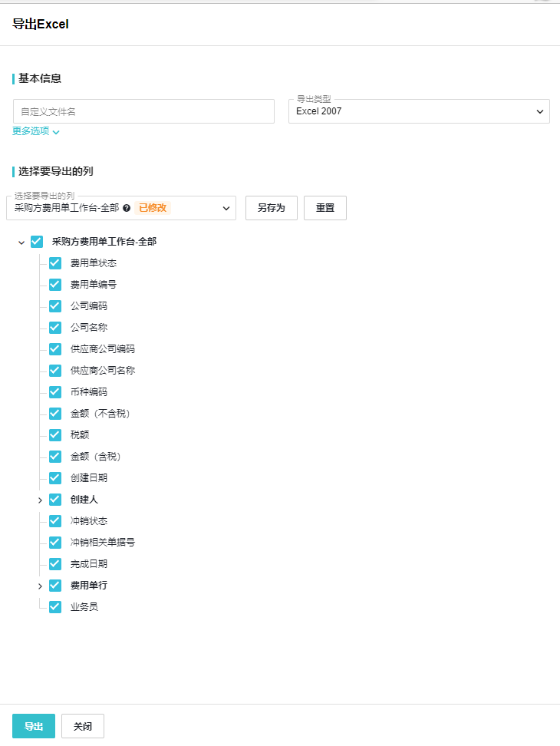Focus the 自定义文件名 input field
This screenshot has width=560, height=746.
[143, 111]
